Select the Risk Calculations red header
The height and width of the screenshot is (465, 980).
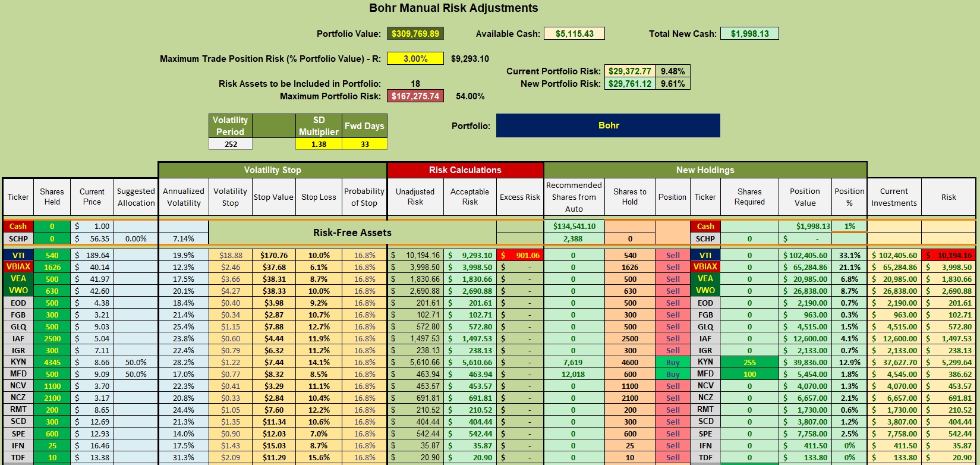pyautogui.click(x=465, y=170)
